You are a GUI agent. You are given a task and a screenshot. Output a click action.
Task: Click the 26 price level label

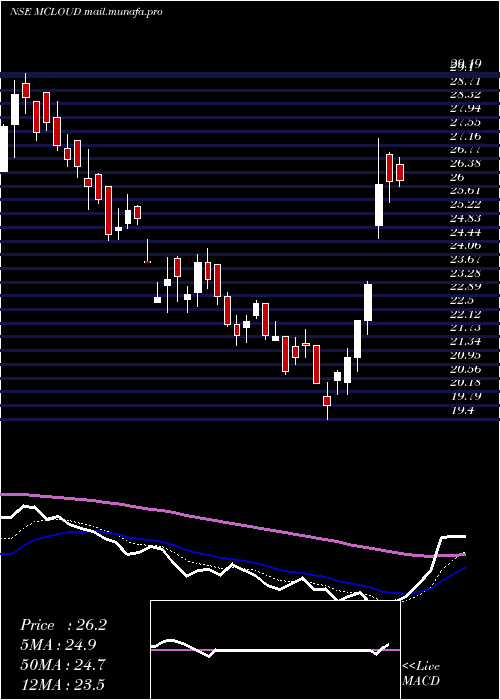(458, 177)
